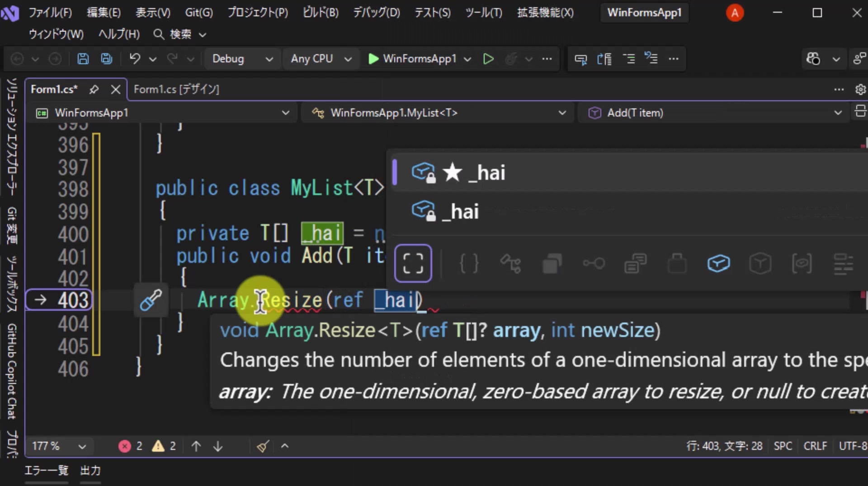Toggle the interfaces filter icon in IntelliSense
Screen dimensions: 868x486
pyautogui.click(x=594, y=263)
